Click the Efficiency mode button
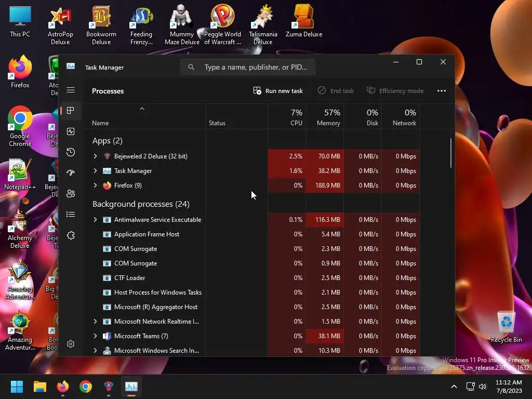The image size is (532, 399). pyautogui.click(x=395, y=90)
